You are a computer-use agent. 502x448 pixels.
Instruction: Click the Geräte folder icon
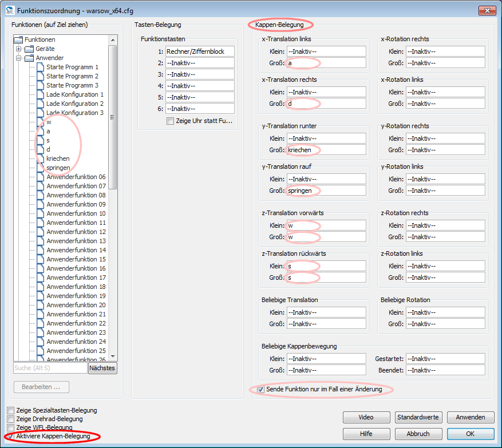[29, 49]
